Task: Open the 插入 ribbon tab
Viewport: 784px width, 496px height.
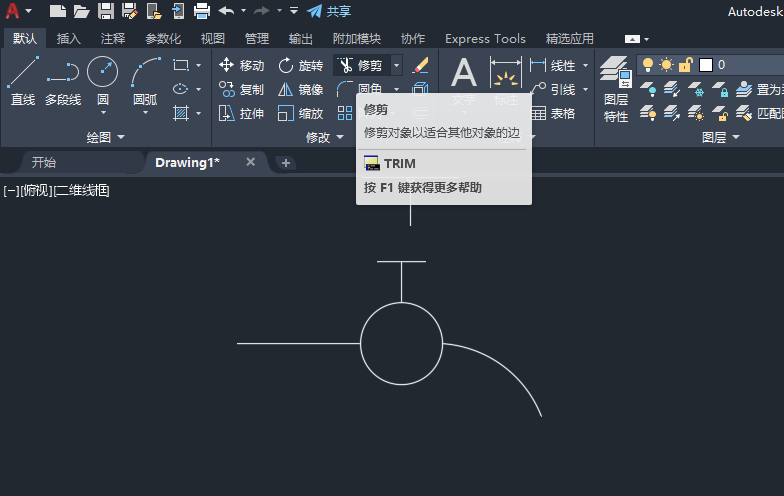Action: click(68, 38)
